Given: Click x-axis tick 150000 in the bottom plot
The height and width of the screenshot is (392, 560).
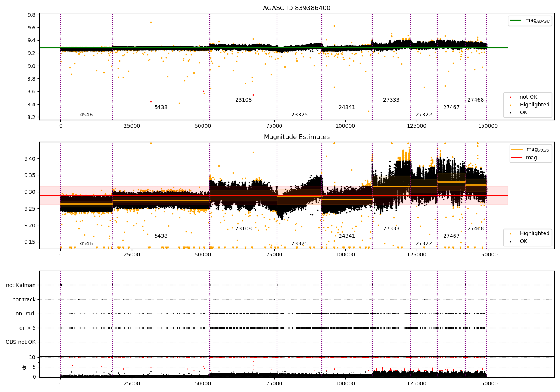Looking at the screenshot, I should (x=488, y=383).
